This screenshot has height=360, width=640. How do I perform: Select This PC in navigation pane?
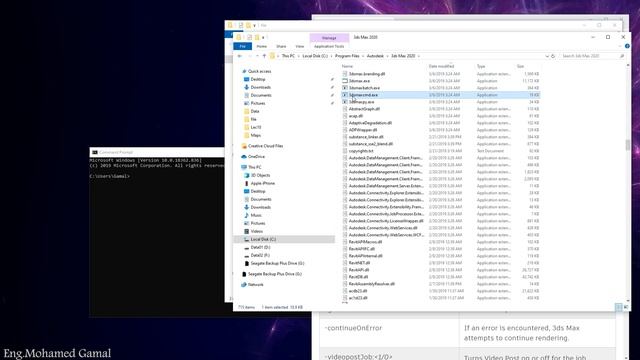pos(254,167)
